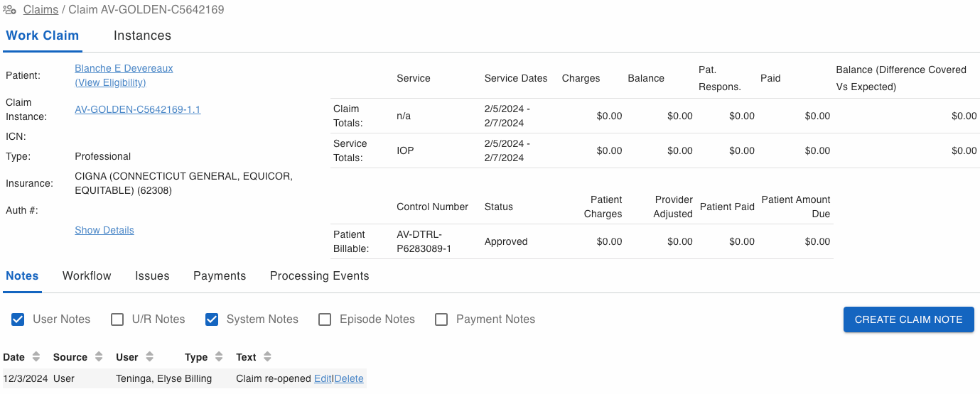
Task: Sort notes by Type column arrows
Action: coord(219,357)
